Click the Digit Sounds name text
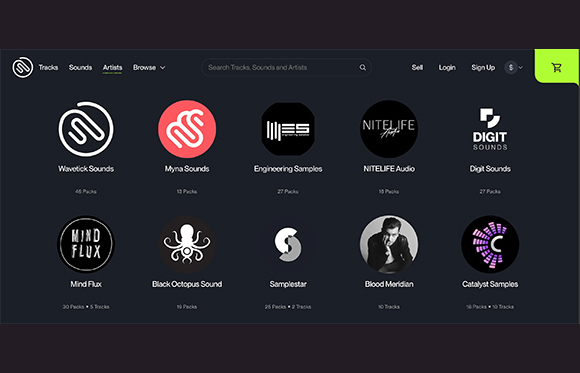This screenshot has height=373, width=580. coord(490,169)
